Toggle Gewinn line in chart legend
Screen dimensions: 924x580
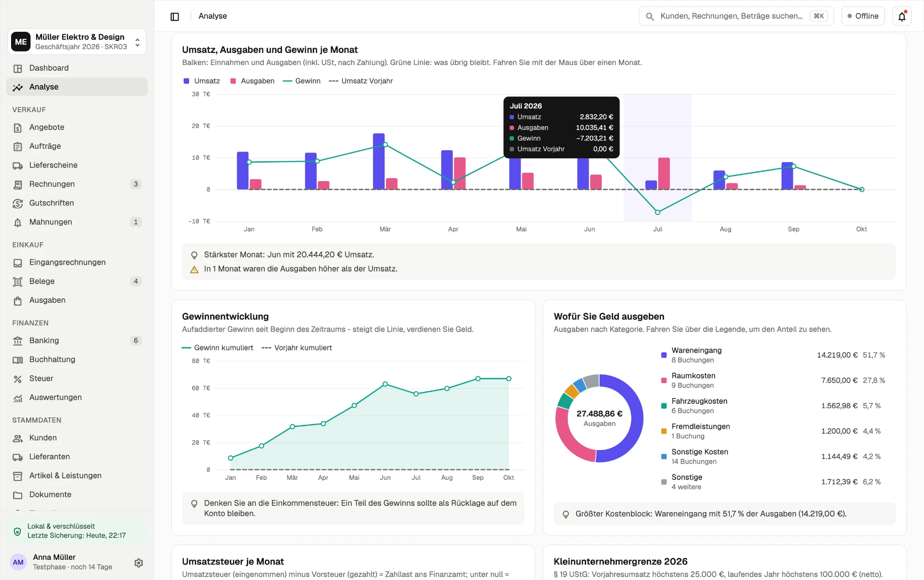pyautogui.click(x=301, y=81)
